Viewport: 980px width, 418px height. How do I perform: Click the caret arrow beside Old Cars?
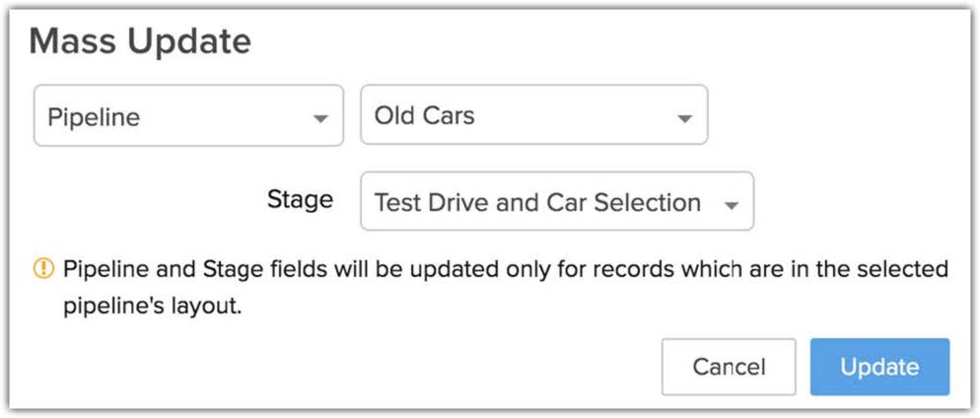[683, 118]
